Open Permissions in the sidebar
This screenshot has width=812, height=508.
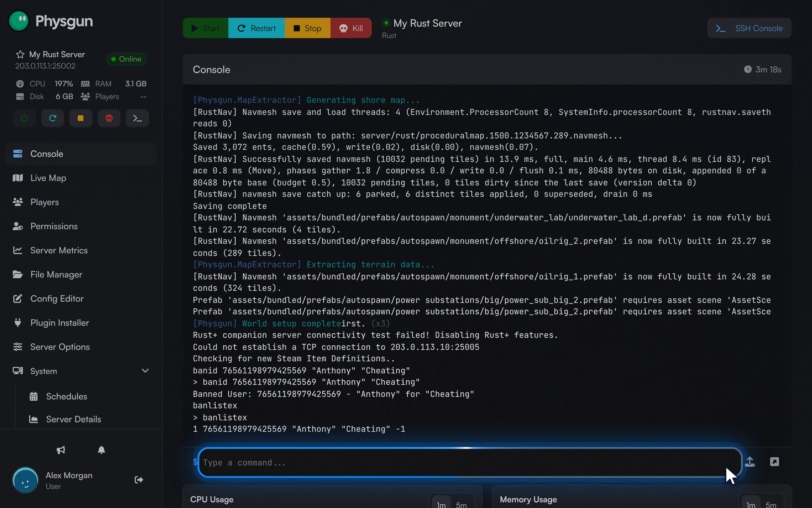coord(81,226)
